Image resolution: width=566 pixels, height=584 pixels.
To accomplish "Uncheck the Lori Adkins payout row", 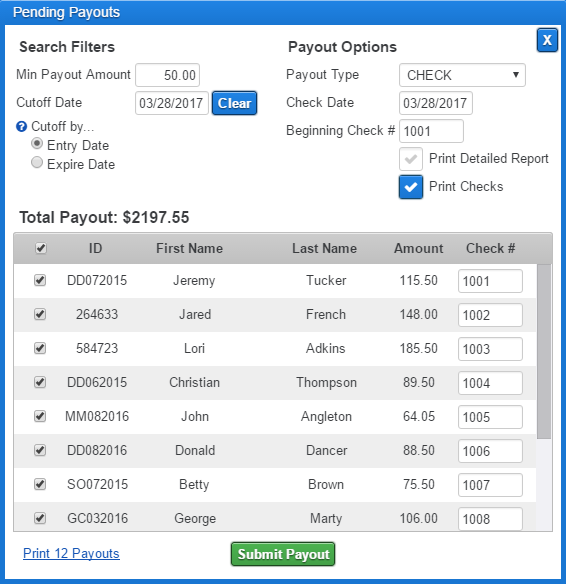I will [40, 348].
